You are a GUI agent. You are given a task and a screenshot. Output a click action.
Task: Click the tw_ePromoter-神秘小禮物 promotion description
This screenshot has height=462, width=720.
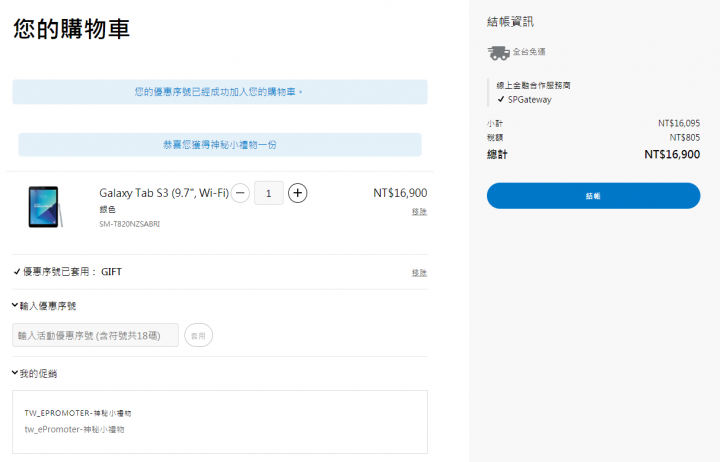(74, 429)
